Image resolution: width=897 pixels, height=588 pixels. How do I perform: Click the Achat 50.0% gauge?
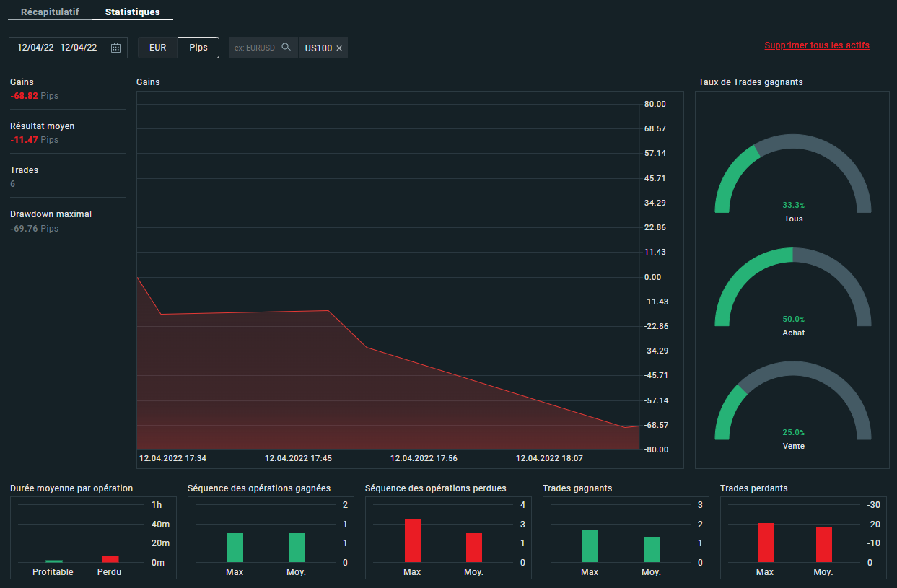click(x=792, y=290)
